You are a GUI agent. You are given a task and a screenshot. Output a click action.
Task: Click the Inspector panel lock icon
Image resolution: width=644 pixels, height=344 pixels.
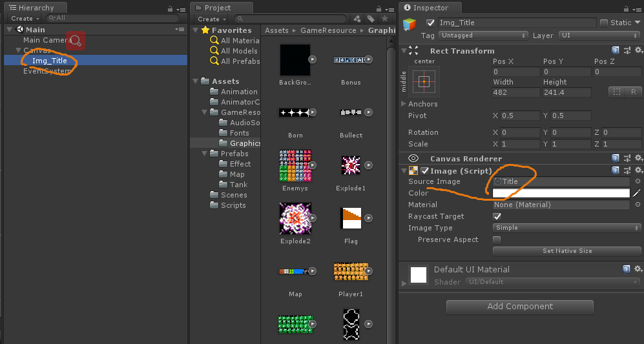pos(626,8)
